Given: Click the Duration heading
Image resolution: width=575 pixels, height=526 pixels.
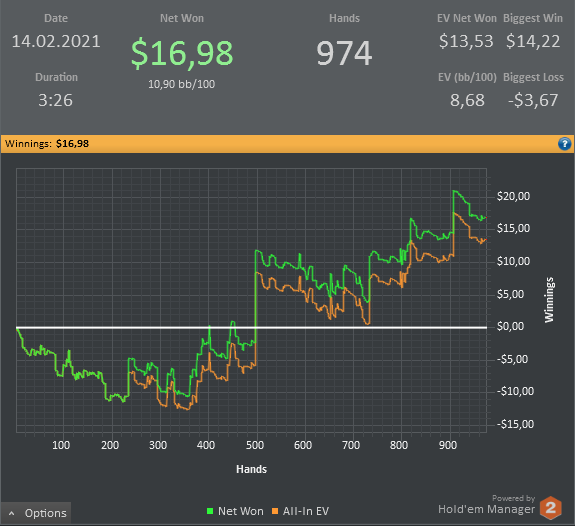Looking at the screenshot, I should point(56,77).
